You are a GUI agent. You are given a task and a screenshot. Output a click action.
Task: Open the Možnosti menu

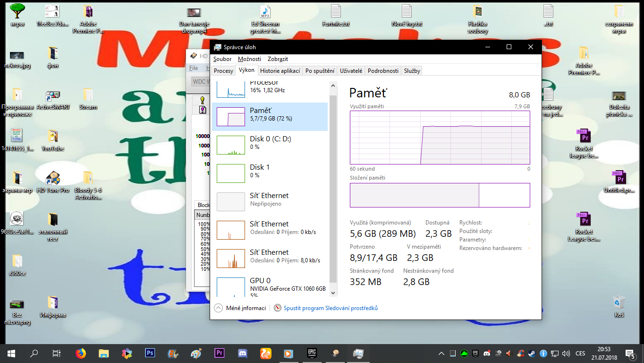pos(249,59)
